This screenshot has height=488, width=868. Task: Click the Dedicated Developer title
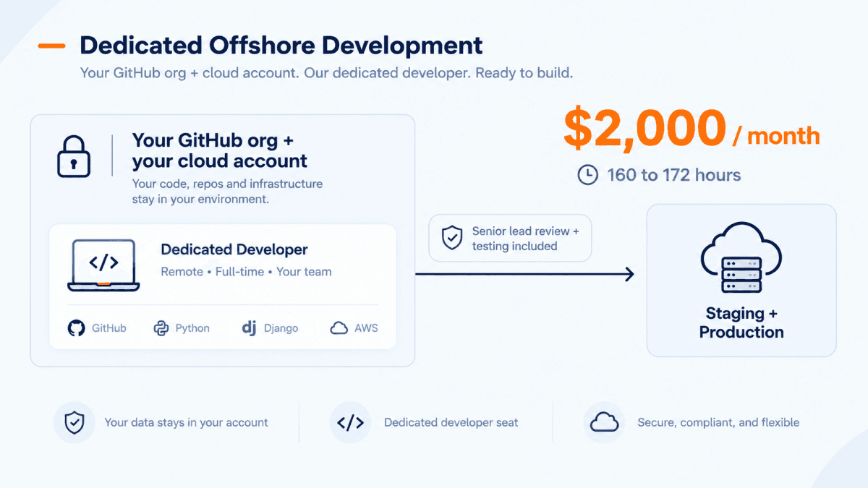234,249
